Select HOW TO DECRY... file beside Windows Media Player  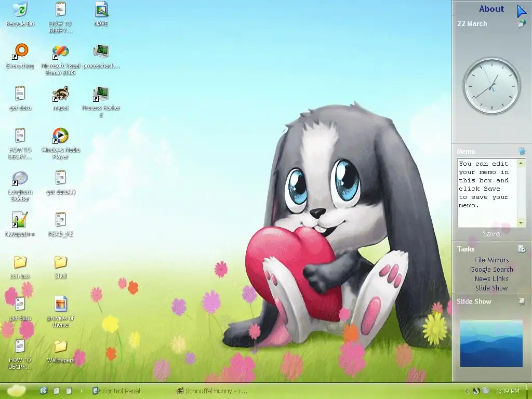20,144
